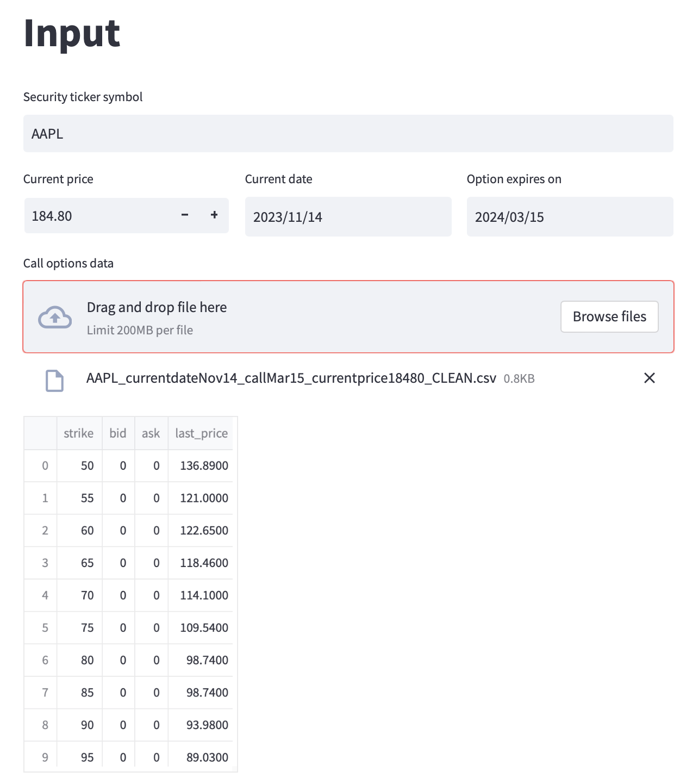Click the 0.8KB file size label

point(519,379)
